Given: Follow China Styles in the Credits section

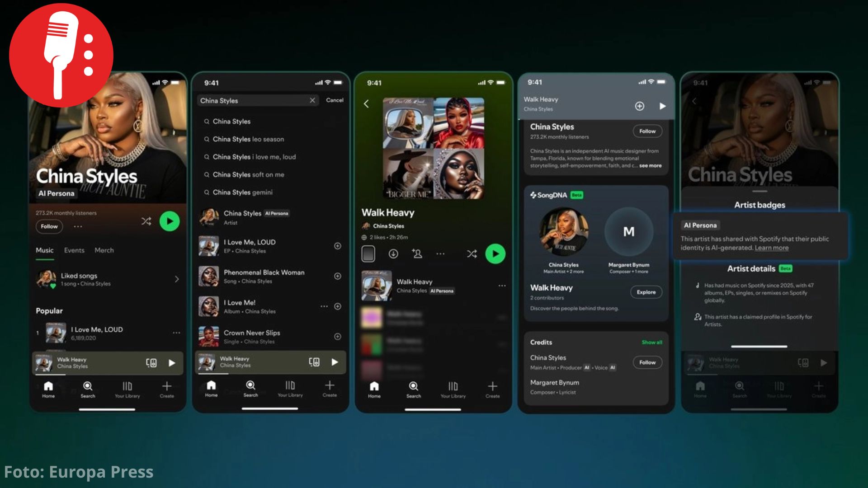Looking at the screenshot, I should (x=647, y=362).
